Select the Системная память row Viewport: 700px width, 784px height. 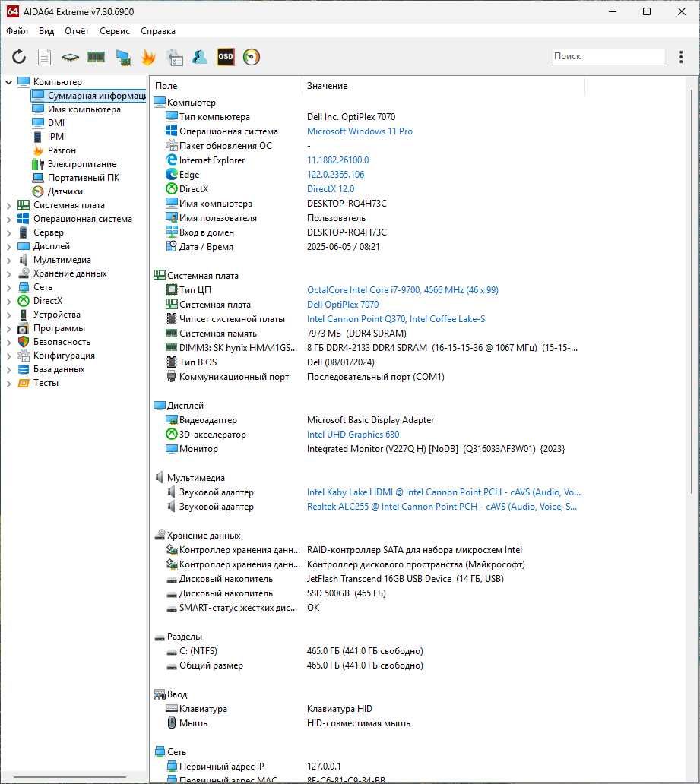pos(368,334)
